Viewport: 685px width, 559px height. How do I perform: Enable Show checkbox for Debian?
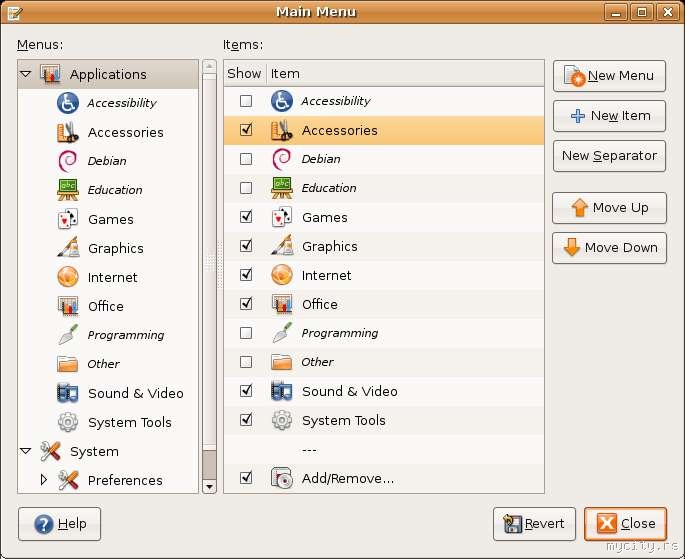(x=246, y=159)
